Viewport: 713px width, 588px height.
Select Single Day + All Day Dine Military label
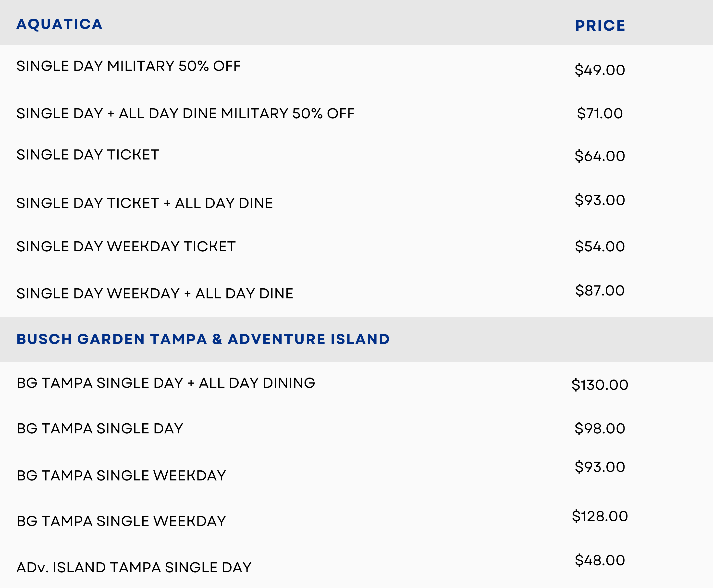pyautogui.click(x=185, y=113)
